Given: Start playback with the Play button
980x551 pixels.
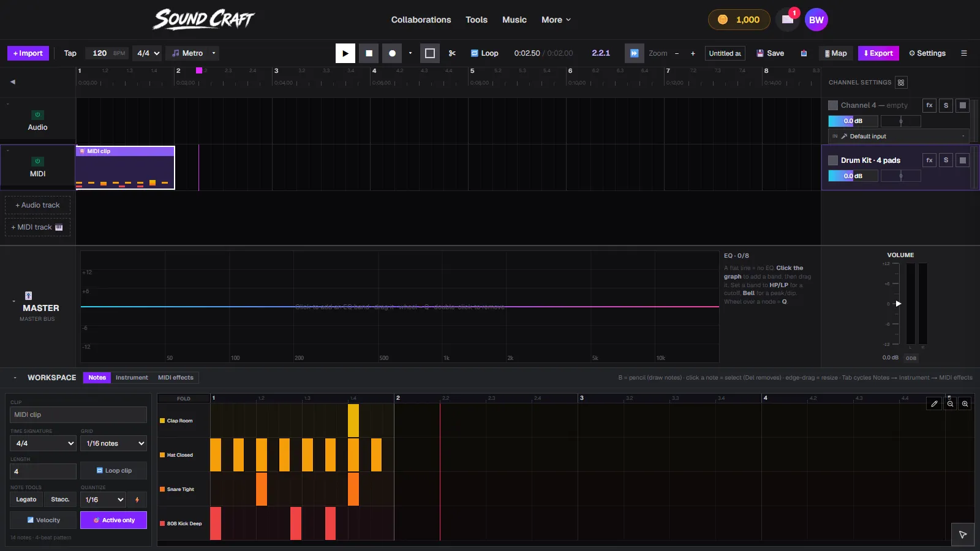Looking at the screenshot, I should point(345,53).
